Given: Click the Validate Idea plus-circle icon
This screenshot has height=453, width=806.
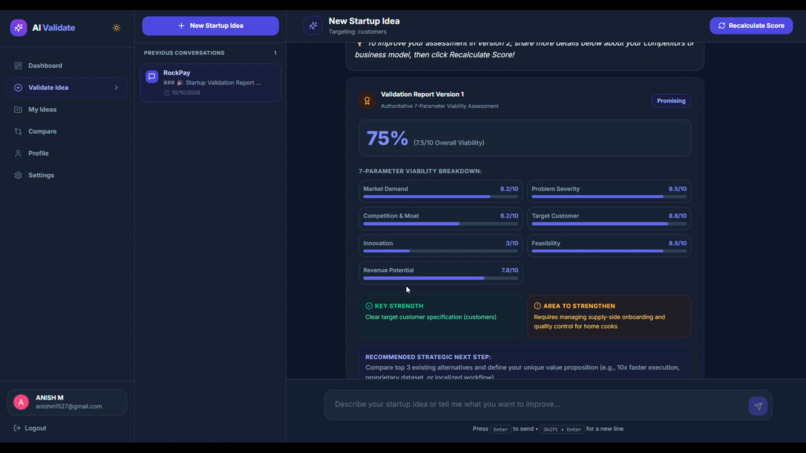Looking at the screenshot, I should (x=18, y=88).
